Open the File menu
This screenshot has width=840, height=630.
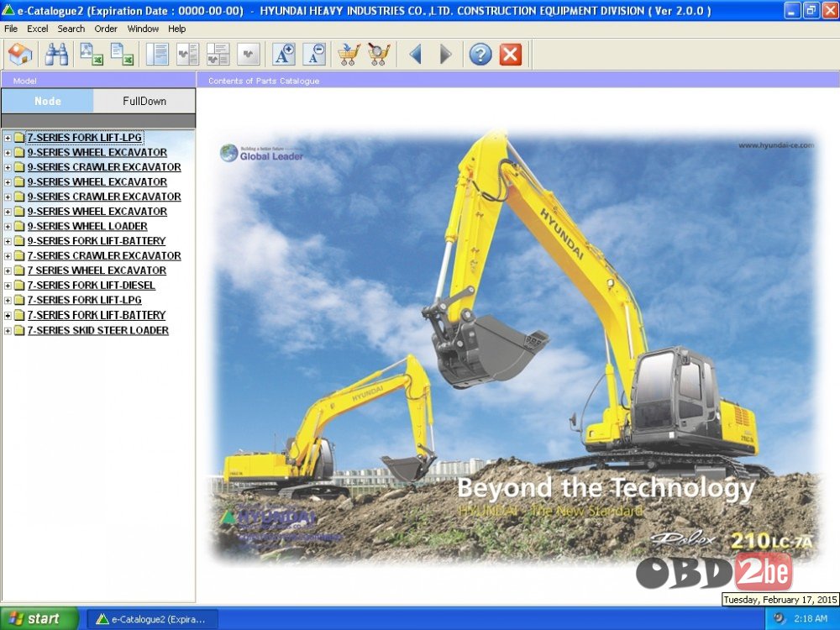click(x=11, y=29)
